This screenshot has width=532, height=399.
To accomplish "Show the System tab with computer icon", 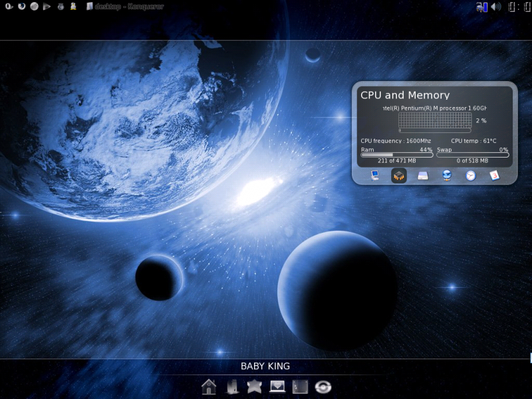I will (x=375, y=176).
